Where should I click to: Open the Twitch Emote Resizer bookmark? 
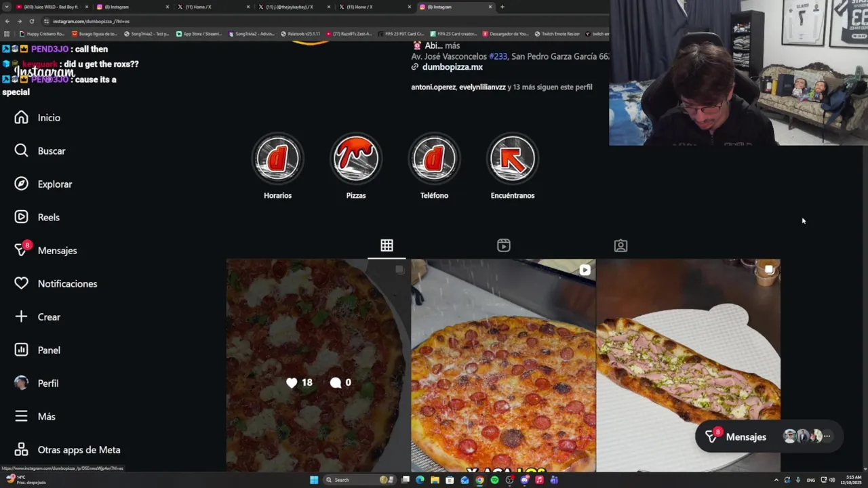[557, 34]
